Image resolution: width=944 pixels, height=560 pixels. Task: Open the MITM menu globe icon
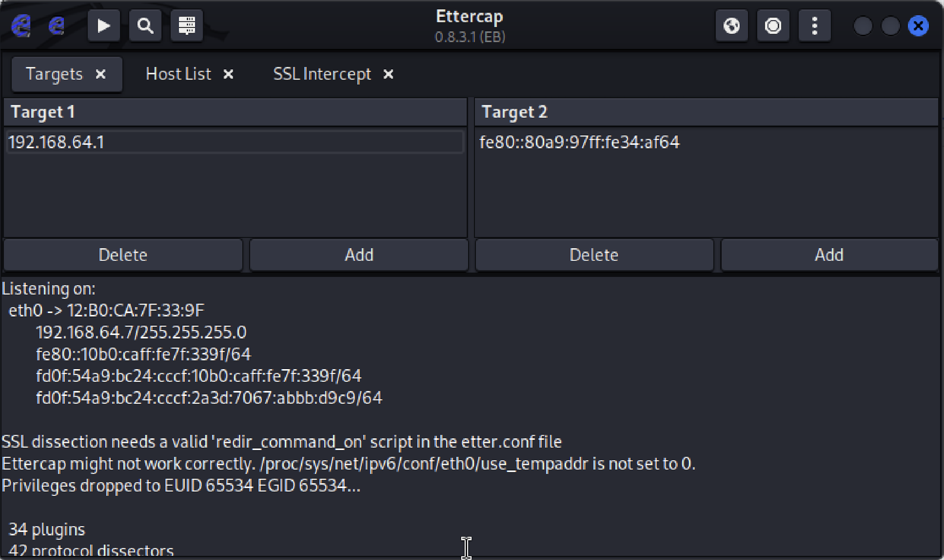click(x=732, y=26)
